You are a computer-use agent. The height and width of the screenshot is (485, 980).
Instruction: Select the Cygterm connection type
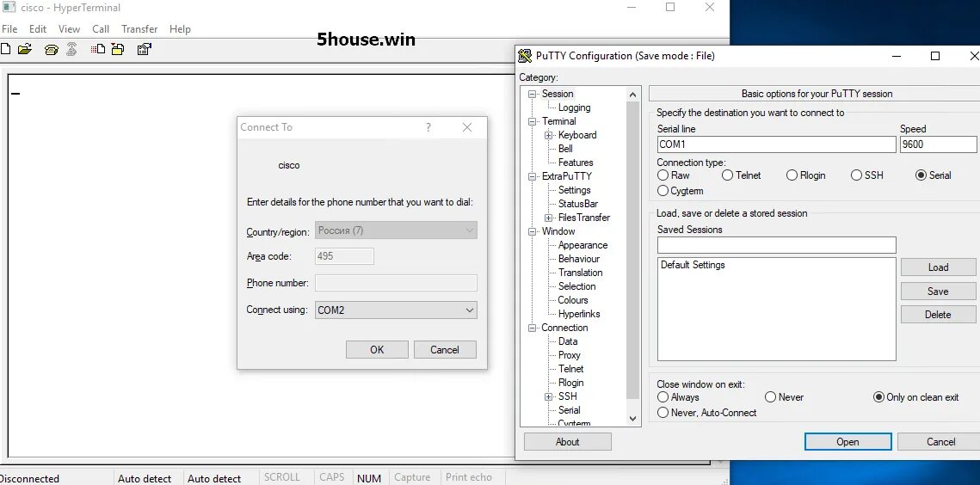663,191
